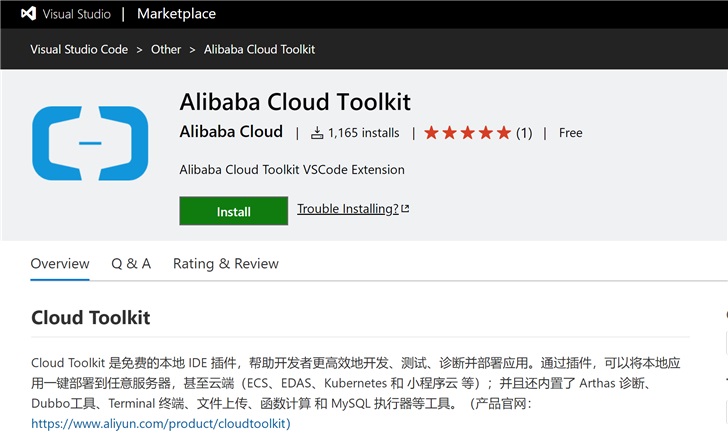The height and width of the screenshot is (445, 728).
Task: Click the download icon beside 1,165 installs
Action: coord(317,133)
